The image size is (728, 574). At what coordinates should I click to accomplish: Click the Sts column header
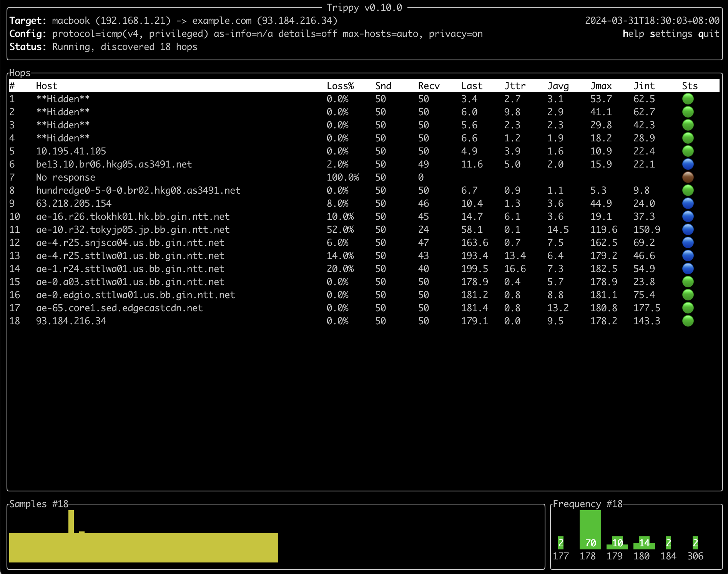[x=690, y=86]
